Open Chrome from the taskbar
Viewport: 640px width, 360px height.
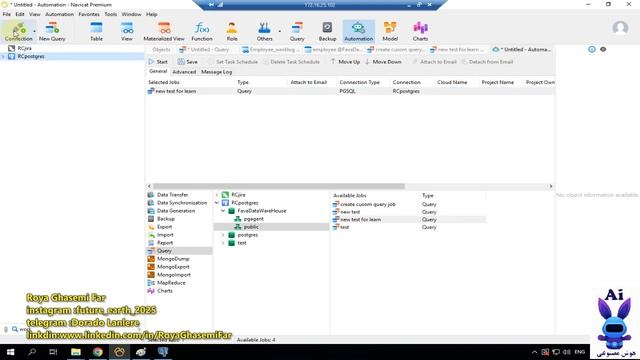[x=97, y=352]
